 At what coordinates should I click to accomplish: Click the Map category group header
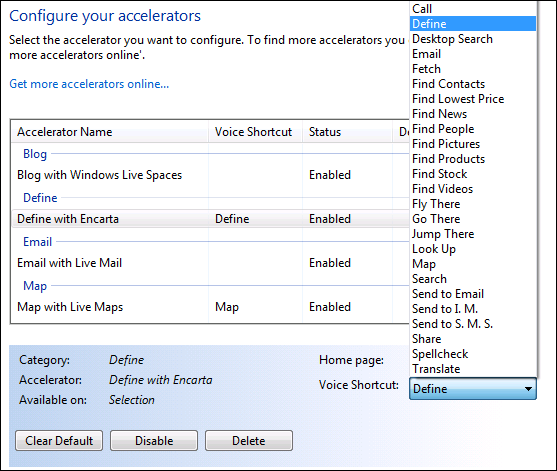35,286
